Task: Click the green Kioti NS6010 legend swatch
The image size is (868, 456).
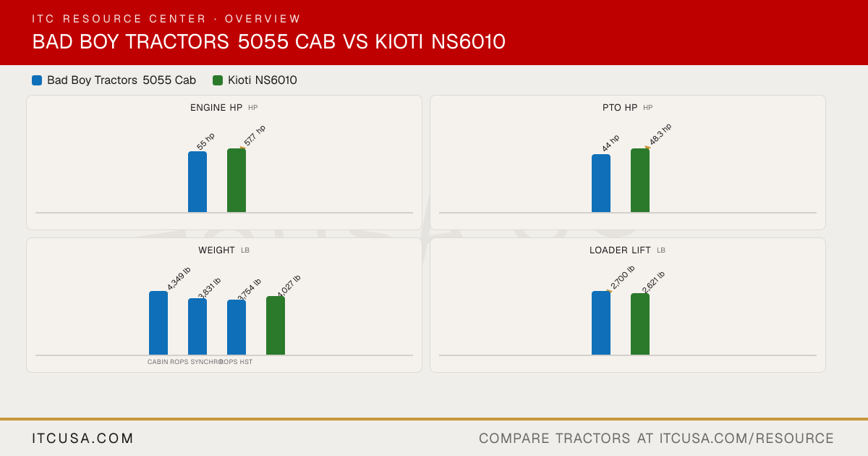Action: pyautogui.click(x=218, y=80)
